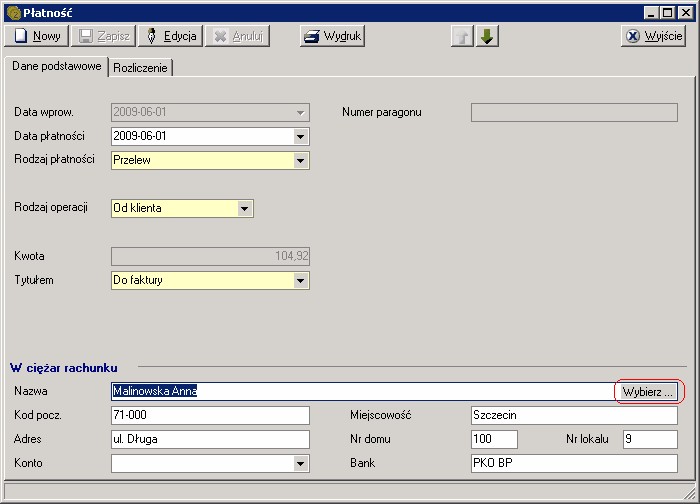Select the Dane podstawowe tab

click(56, 67)
